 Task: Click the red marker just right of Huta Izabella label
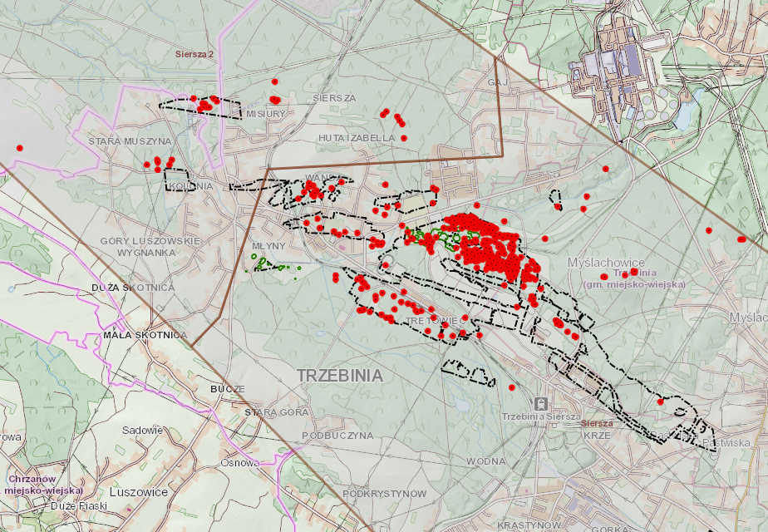[x=404, y=138]
